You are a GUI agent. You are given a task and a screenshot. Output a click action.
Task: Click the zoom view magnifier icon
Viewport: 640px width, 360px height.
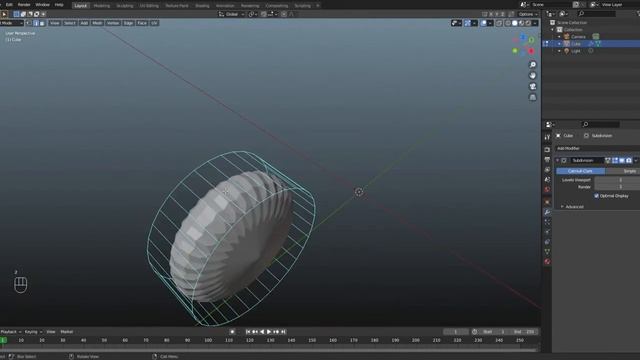532,65
